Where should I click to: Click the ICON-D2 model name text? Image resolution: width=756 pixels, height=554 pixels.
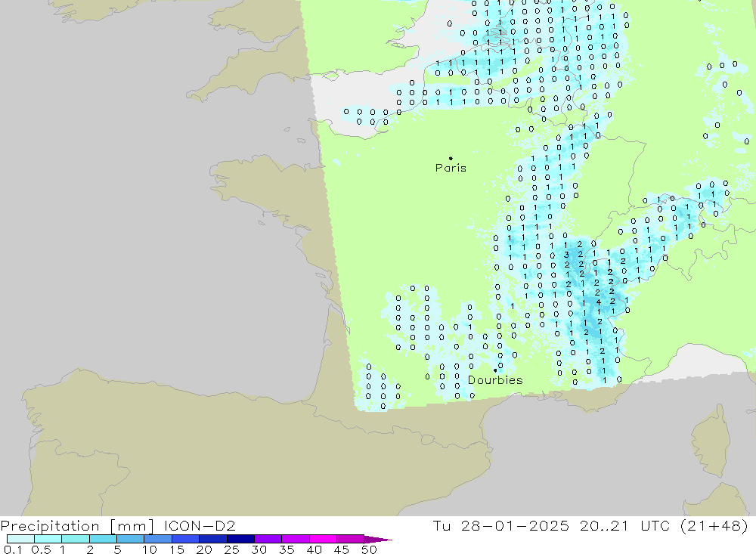click(x=200, y=525)
